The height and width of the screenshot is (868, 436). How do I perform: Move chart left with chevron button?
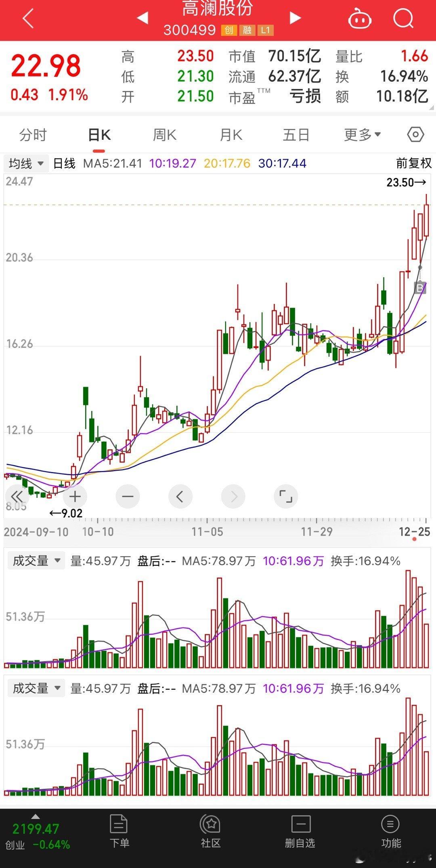(180, 497)
